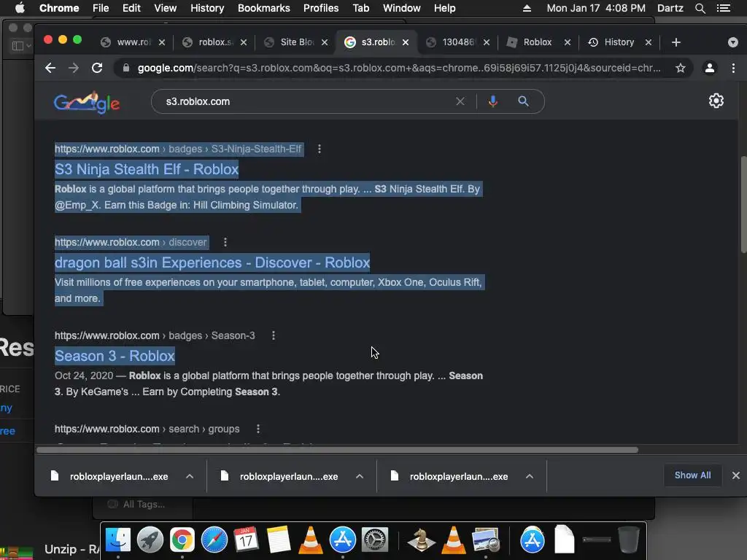Image resolution: width=747 pixels, height=560 pixels.
Task: Open Finder from the Dock
Action: pos(117,540)
